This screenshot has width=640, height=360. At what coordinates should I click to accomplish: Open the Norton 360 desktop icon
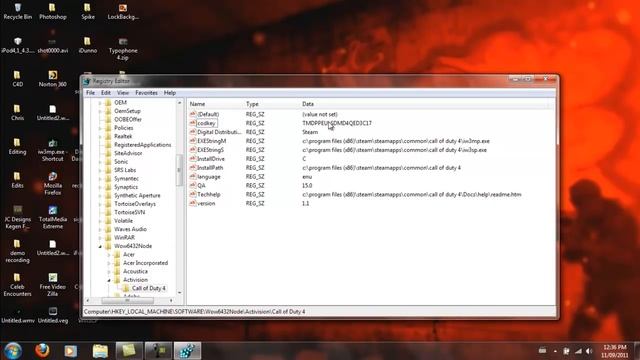[53, 79]
